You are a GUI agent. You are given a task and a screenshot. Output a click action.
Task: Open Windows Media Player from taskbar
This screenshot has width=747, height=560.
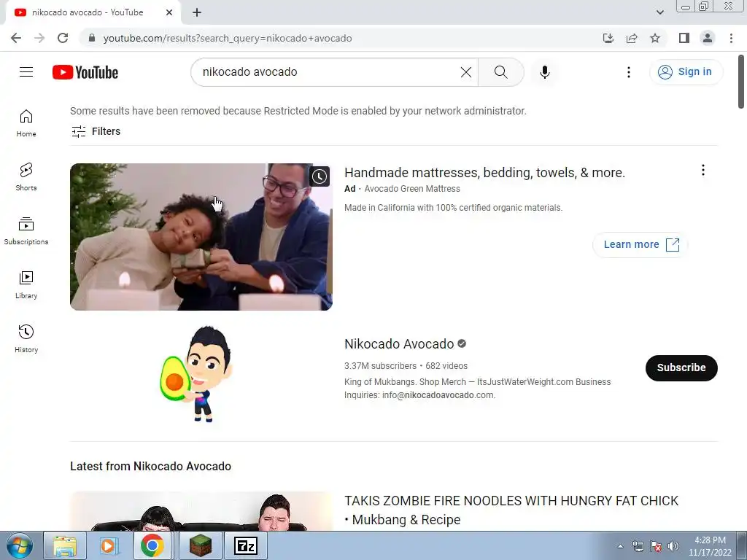point(108,545)
